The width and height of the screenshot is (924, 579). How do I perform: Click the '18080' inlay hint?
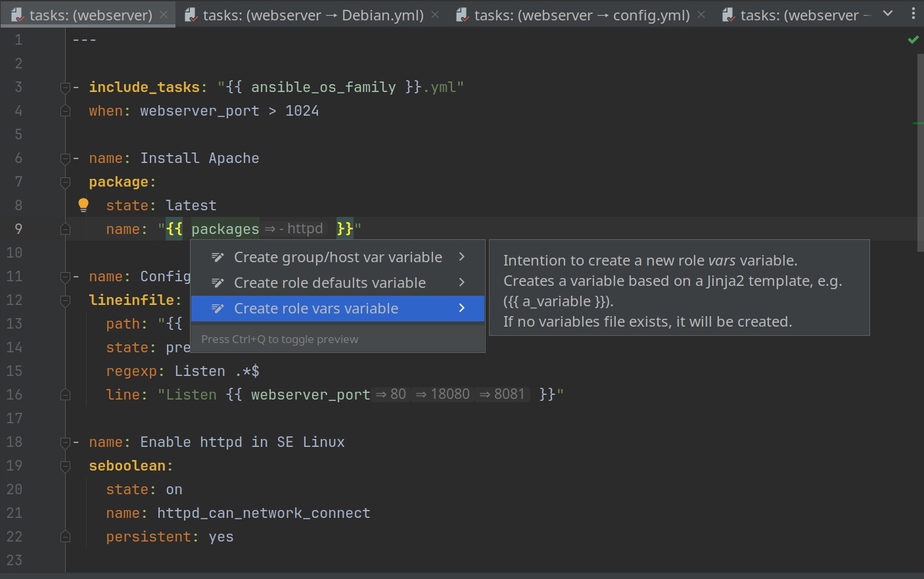(x=444, y=394)
